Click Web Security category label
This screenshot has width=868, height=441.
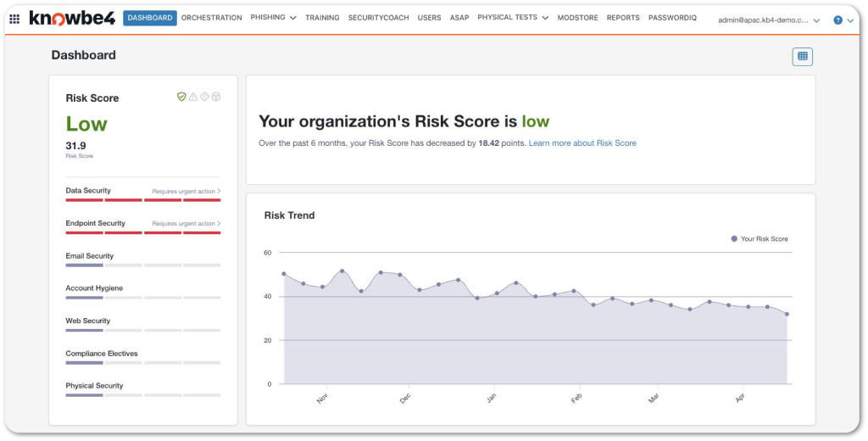(x=87, y=321)
